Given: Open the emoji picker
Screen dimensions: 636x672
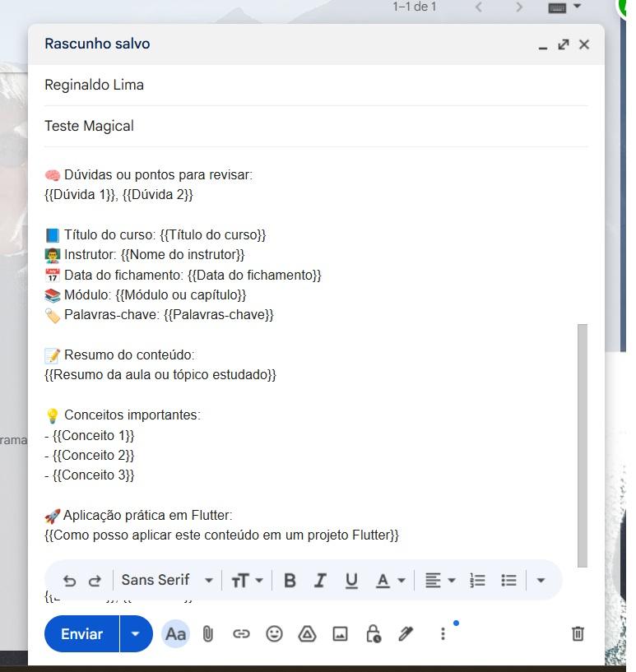Looking at the screenshot, I should point(274,634).
